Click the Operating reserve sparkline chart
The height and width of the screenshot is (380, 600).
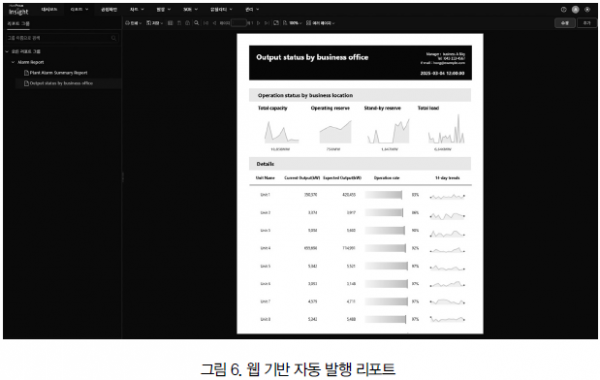click(x=335, y=132)
